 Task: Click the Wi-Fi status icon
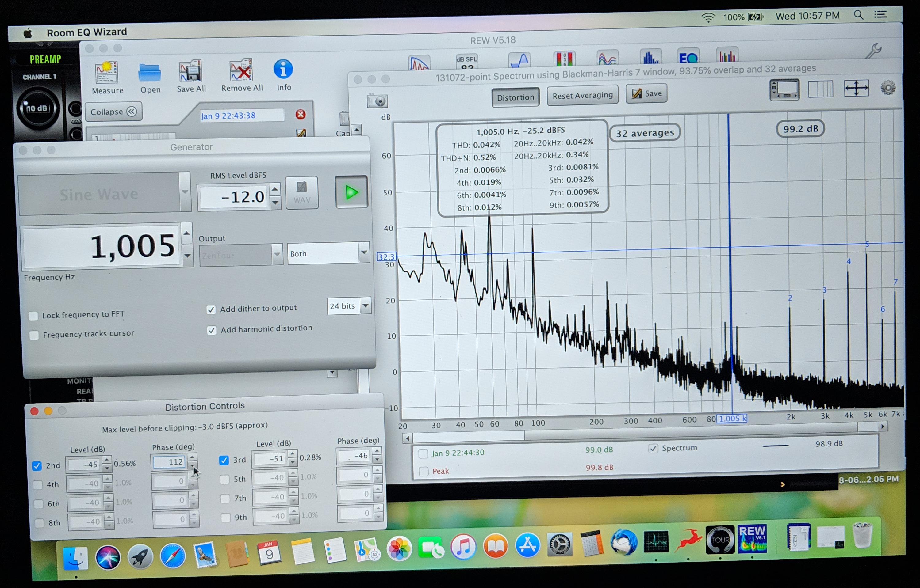[x=708, y=17]
